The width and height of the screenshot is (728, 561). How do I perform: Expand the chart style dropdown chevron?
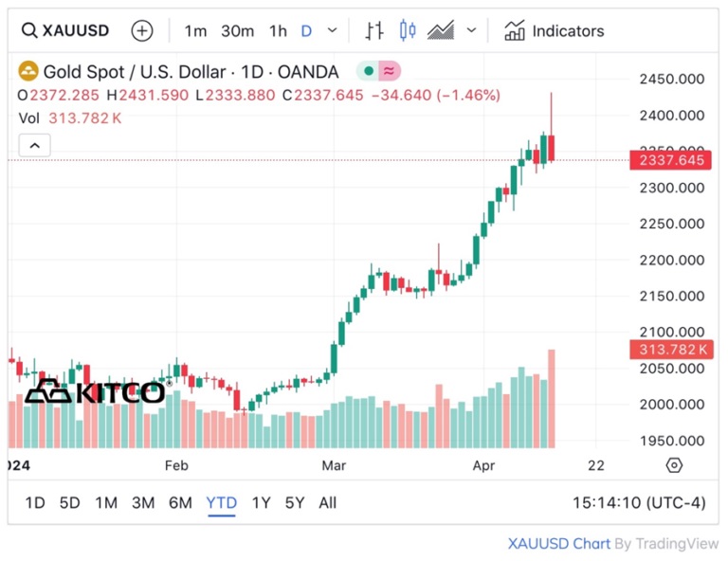click(471, 30)
